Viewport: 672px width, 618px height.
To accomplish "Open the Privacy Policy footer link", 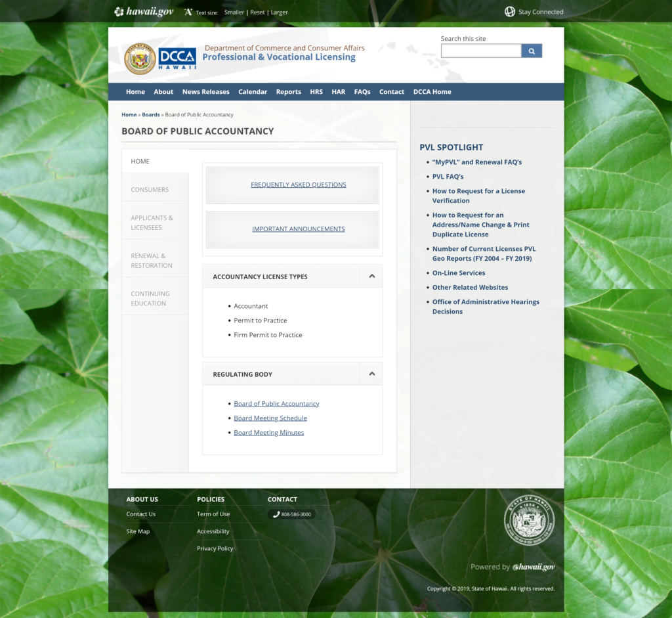I will 215,548.
